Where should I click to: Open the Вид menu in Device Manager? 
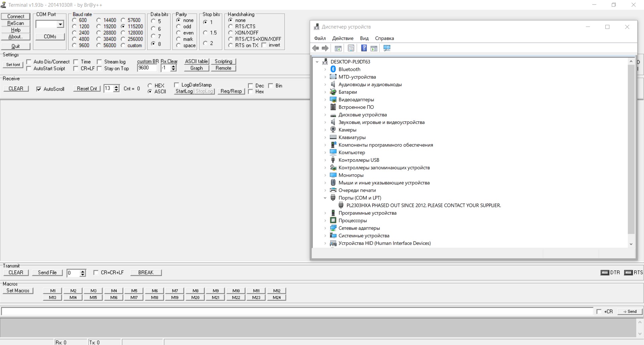click(x=364, y=38)
